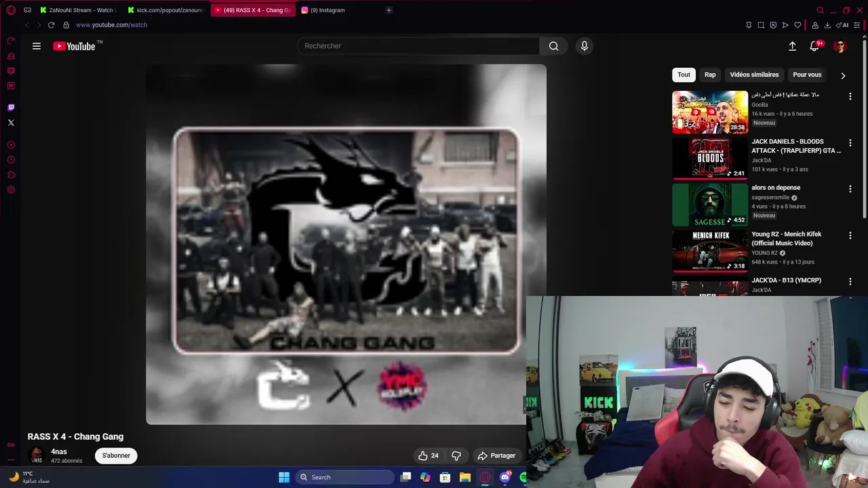
Task: Open browser downloads icon
Action: (x=827, y=25)
